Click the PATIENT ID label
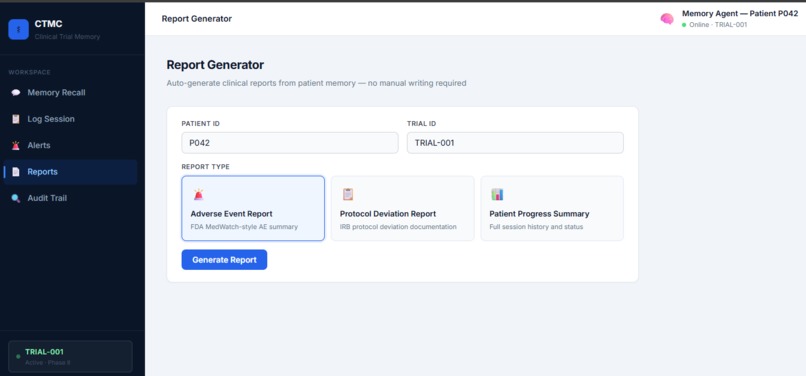806x376 pixels. point(200,123)
